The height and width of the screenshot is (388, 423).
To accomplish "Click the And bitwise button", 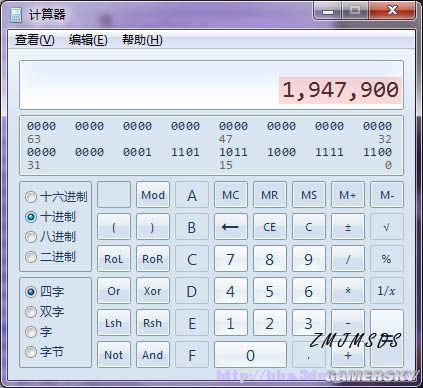I will coord(153,355).
